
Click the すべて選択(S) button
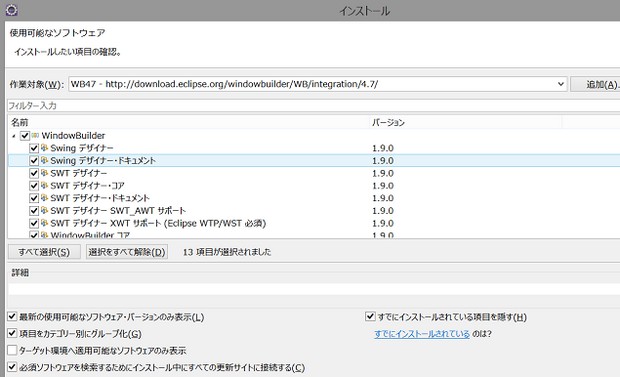[44, 252]
